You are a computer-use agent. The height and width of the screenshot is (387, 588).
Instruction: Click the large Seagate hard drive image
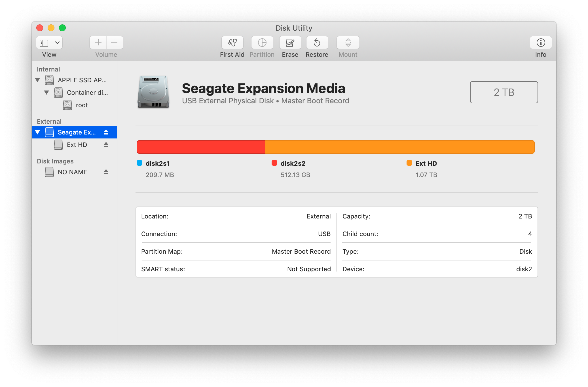pos(153,92)
